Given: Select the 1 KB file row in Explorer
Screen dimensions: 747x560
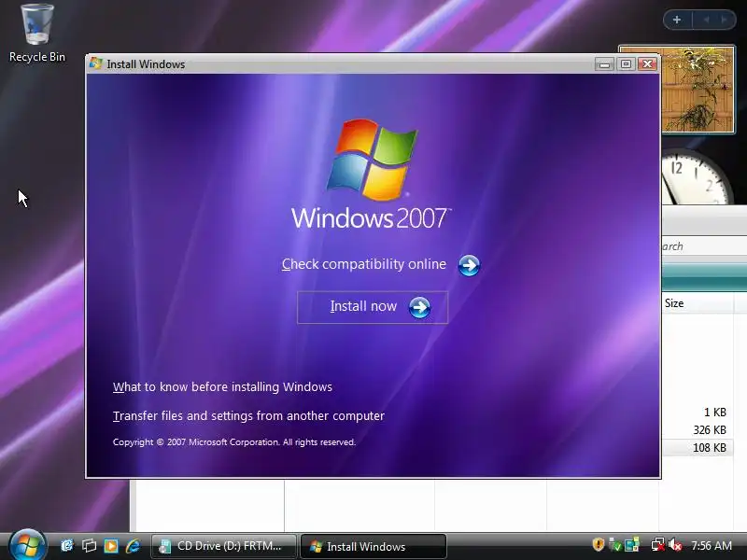Looking at the screenshot, I should pyautogui.click(x=696, y=413).
